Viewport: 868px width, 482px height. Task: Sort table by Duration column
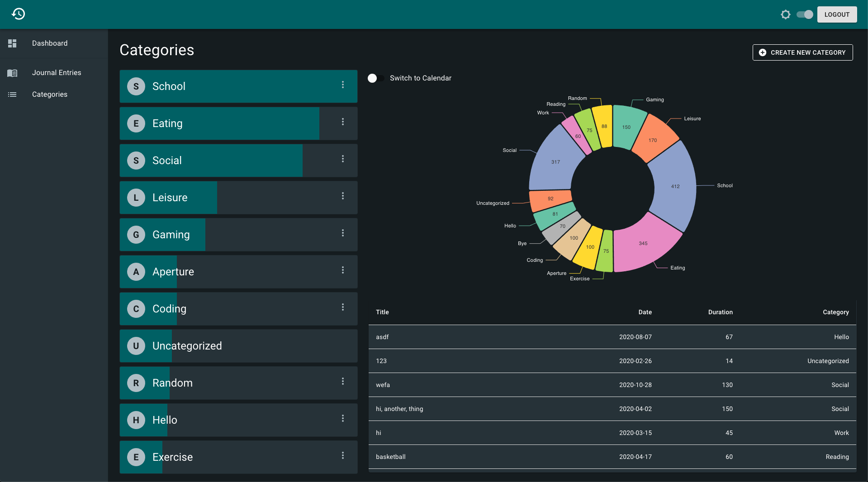click(x=721, y=312)
